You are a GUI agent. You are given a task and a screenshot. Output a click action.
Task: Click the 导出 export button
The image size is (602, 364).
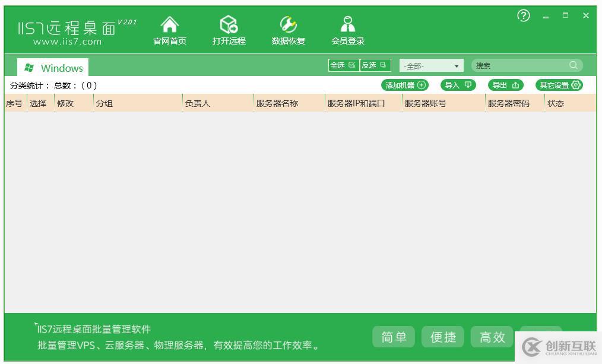pyautogui.click(x=506, y=86)
